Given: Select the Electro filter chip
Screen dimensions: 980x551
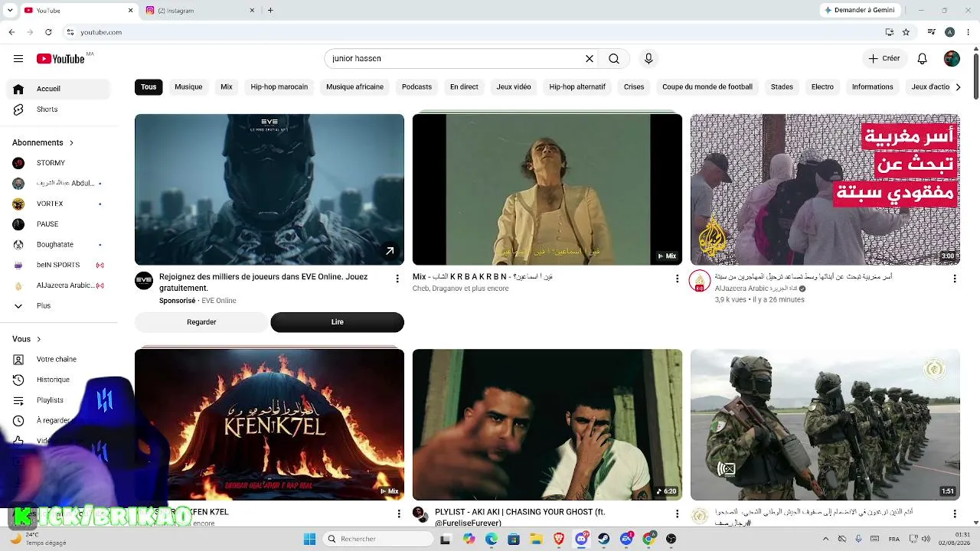Looking at the screenshot, I should (x=822, y=87).
